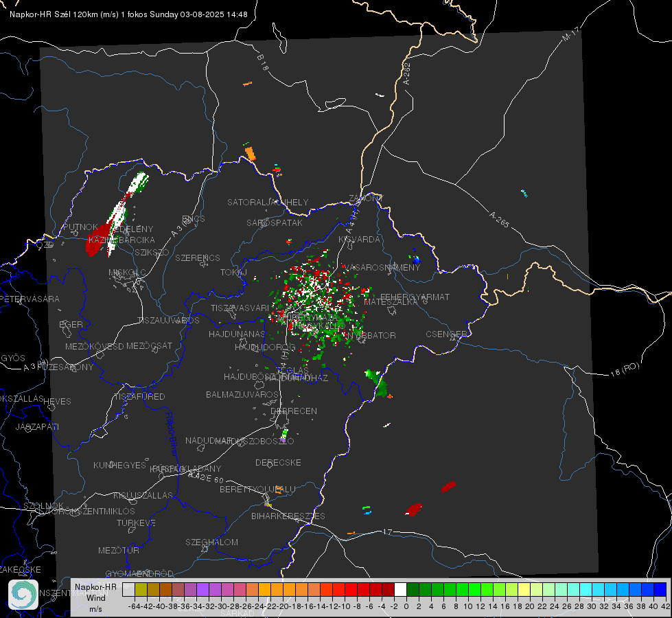672x618 pixels.
Task: Click the radar title text with date 03-08-2025 14:48
Action: 128,14
